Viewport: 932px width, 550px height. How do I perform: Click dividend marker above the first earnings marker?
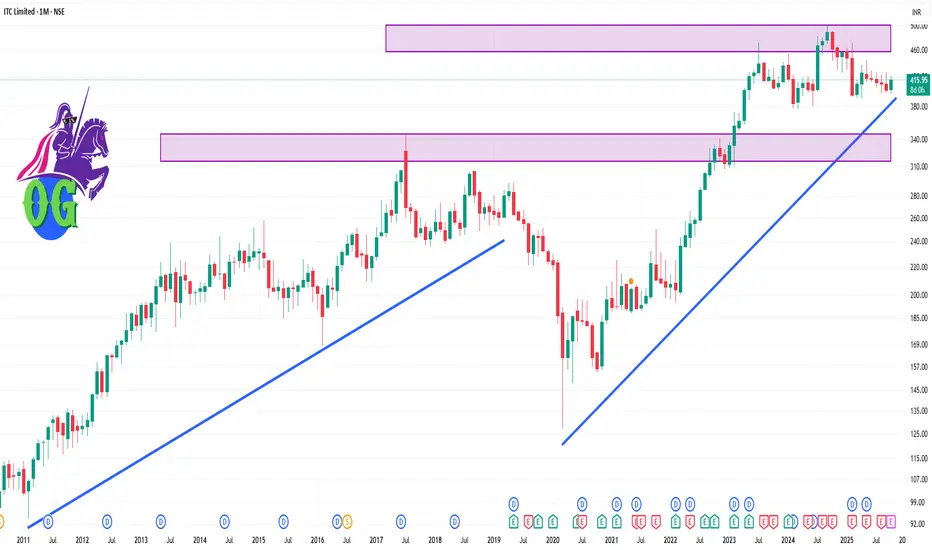pyautogui.click(x=513, y=503)
